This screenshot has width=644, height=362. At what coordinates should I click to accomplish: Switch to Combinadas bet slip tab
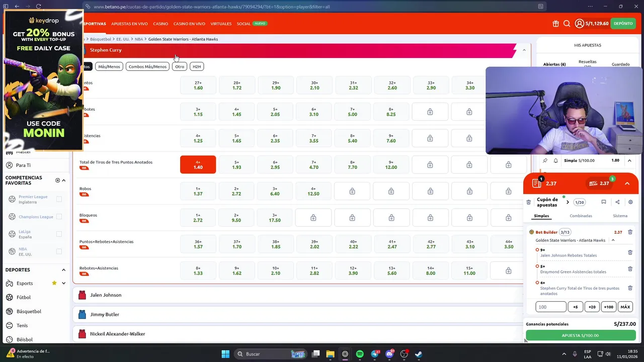click(581, 216)
